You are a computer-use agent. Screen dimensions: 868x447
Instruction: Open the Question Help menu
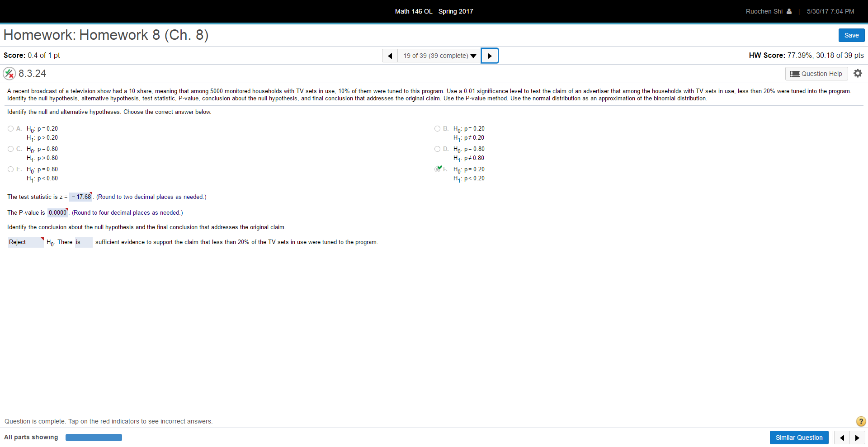[x=816, y=74]
